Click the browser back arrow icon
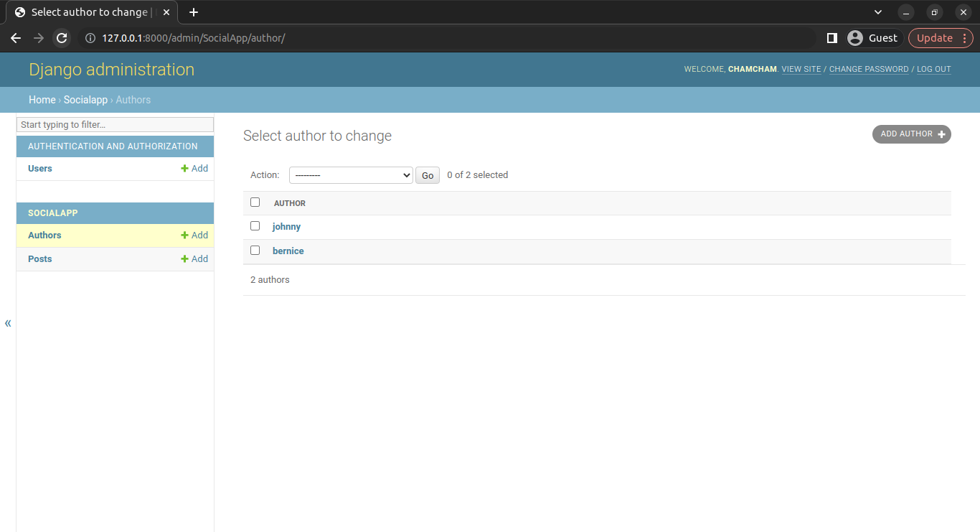This screenshot has height=532, width=980. point(16,38)
